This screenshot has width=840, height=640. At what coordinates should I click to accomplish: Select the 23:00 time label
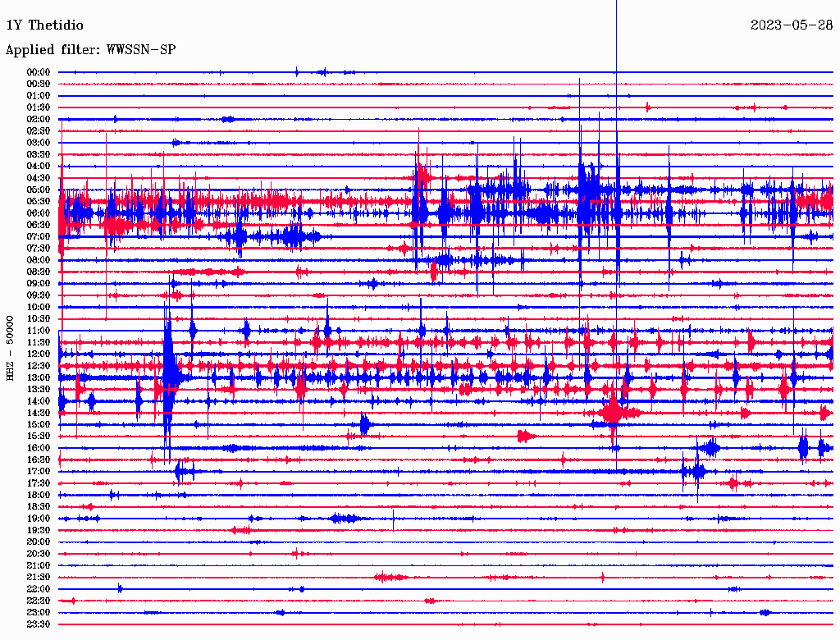39,613
